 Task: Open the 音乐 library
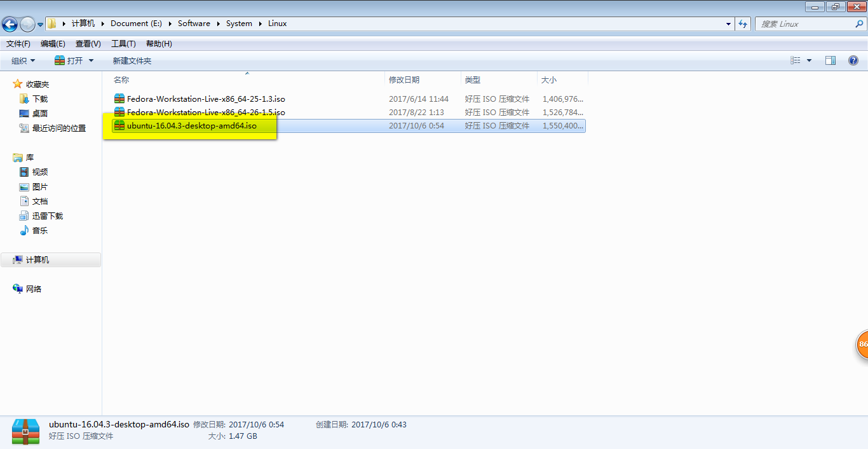[x=40, y=230]
